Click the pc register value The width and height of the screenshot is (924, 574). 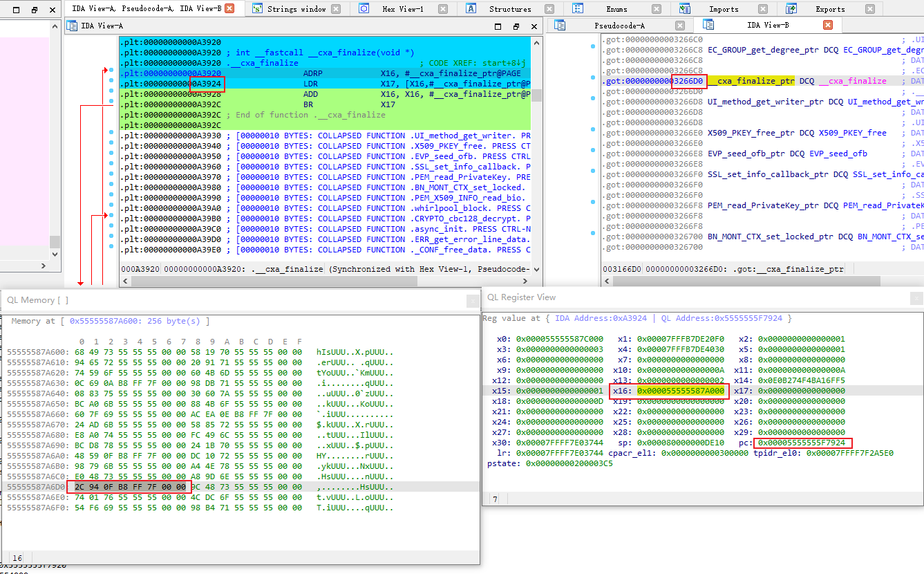[802, 443]
